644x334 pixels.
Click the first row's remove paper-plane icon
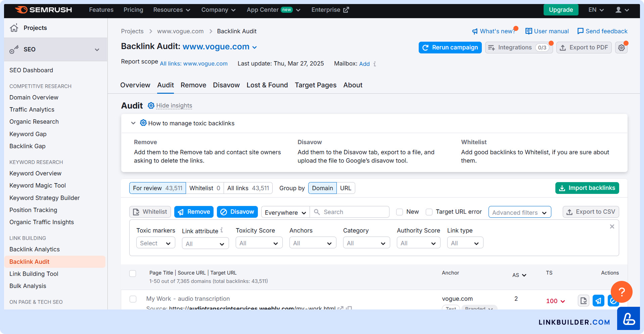598,300
